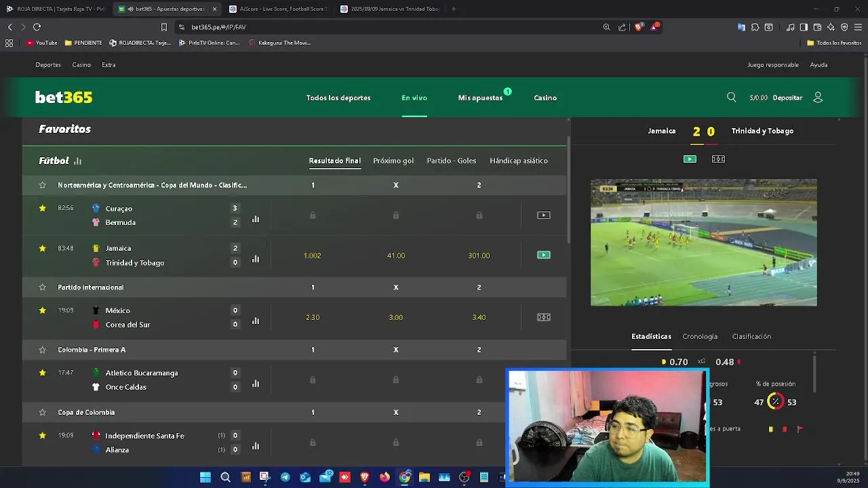Viewport: 868px width, 488px height.
Task: Favorite Colombia - Primera A league star
Action: pyautogui.click(x=42, y=350)
